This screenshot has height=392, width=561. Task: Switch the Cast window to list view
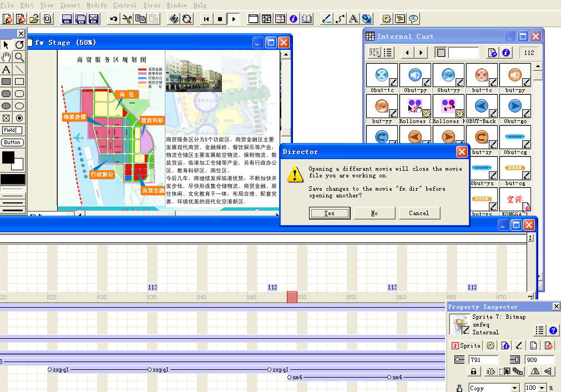coord(388,53)
